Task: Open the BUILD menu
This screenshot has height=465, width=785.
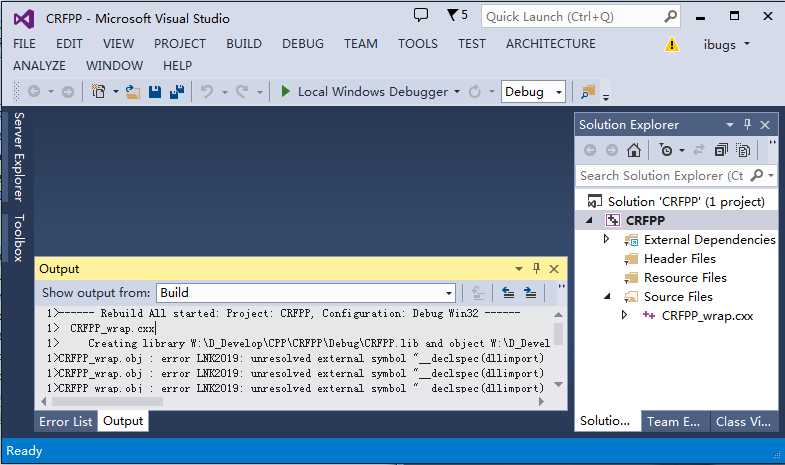Action: [x=244, y=44]
